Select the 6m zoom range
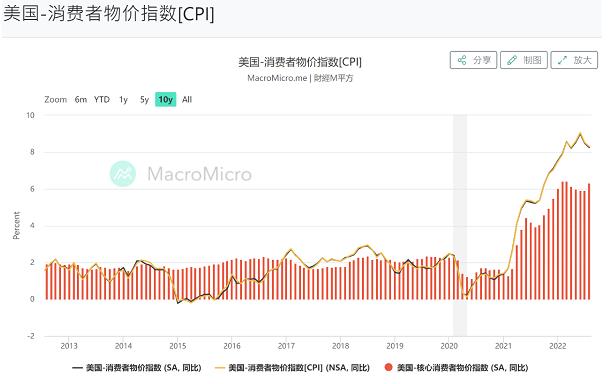This screenshot has height=384, width=614. 81,99
